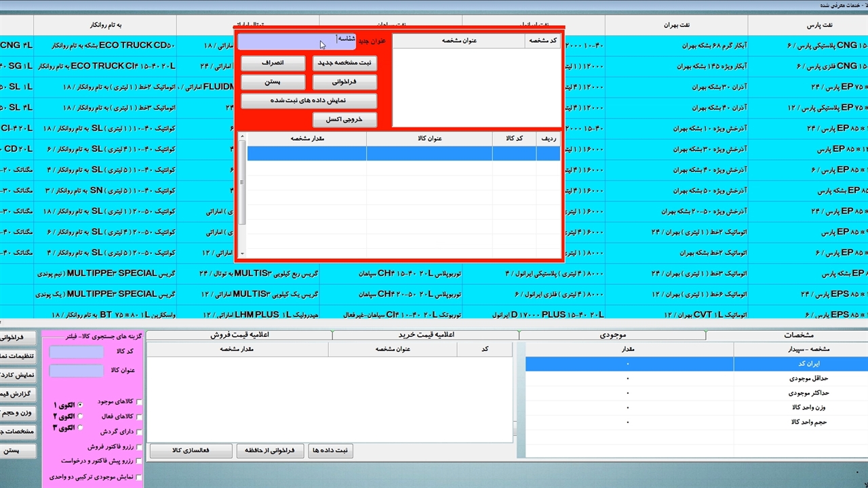This screenshot has width=868, height=488.
Task: Click the ثبت مشخصه جدید button
Action: coord(344,63)
